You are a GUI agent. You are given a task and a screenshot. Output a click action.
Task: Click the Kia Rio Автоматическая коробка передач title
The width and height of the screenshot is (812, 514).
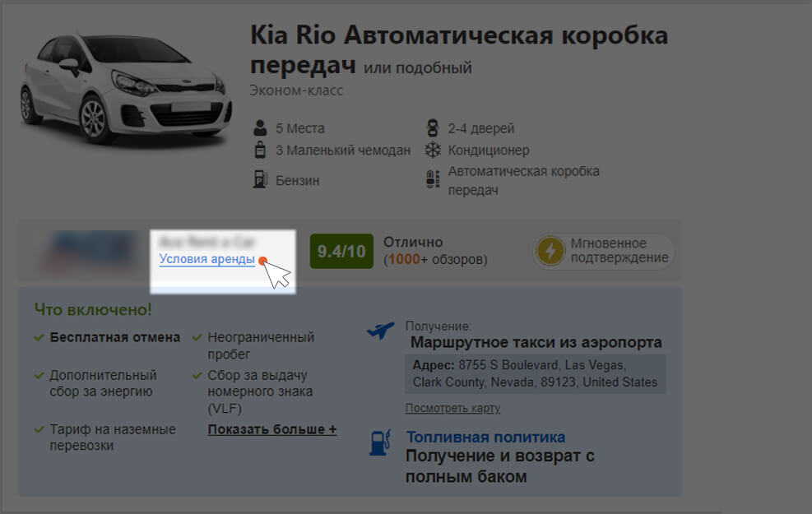tap(459, 50)
